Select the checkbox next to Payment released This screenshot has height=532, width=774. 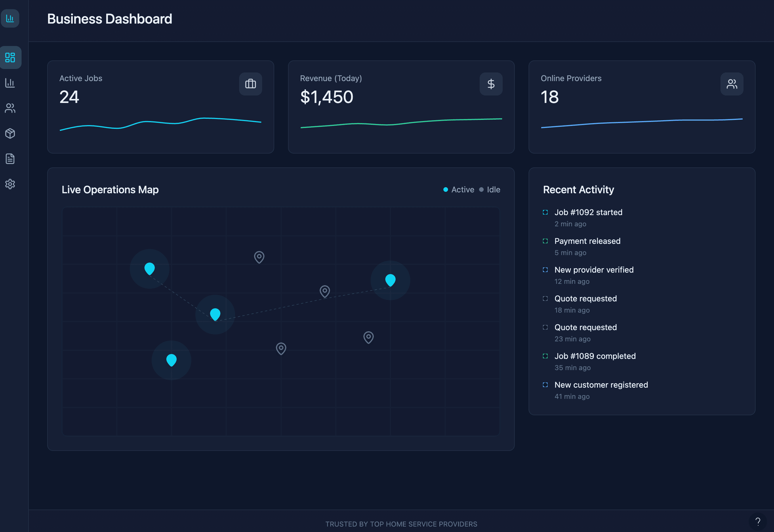[x=546, y=241]
